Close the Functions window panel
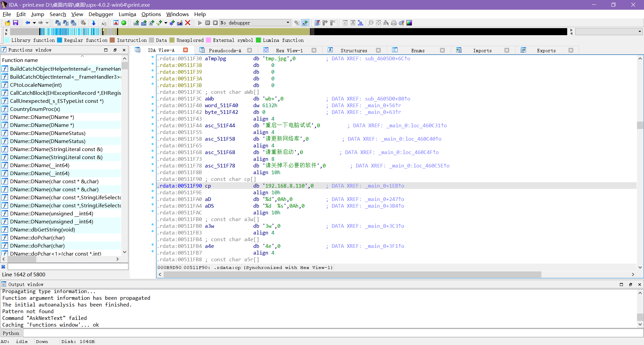644x345 pixels. click(124, 50)
